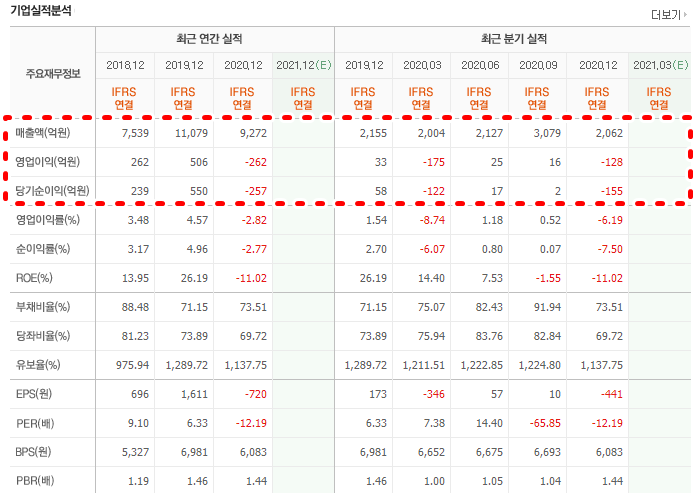The image size is (696, 493).
Task: Select the 당기순이익(억원) row label
Action: click(x=52, y=191)
